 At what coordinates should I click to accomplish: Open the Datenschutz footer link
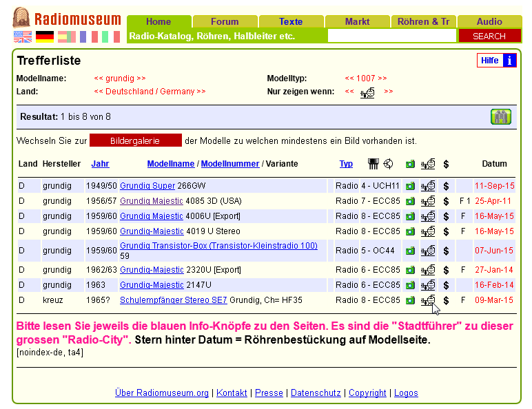tap(316, 392)
